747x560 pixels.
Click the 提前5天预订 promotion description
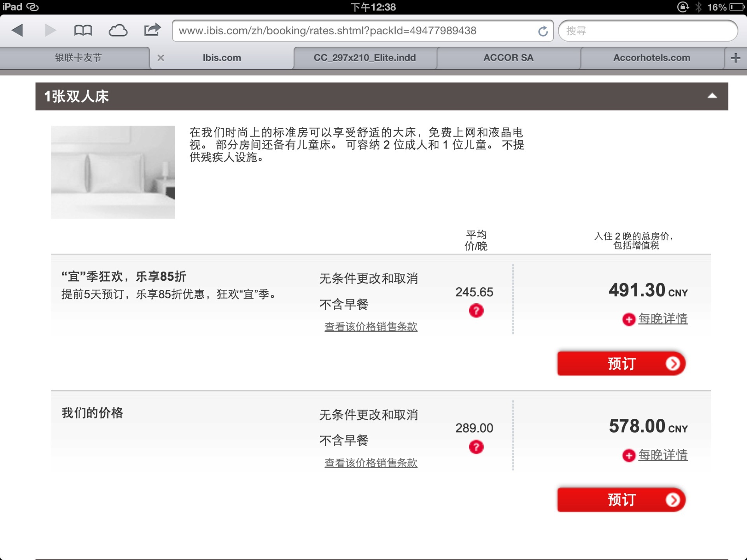click(169, 294)
